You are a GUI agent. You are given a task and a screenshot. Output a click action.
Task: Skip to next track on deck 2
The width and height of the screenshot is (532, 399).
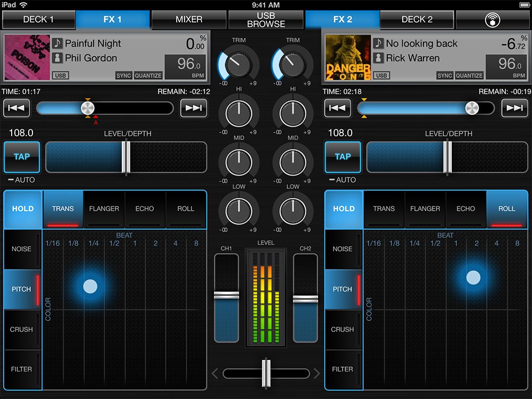(514, 109)
